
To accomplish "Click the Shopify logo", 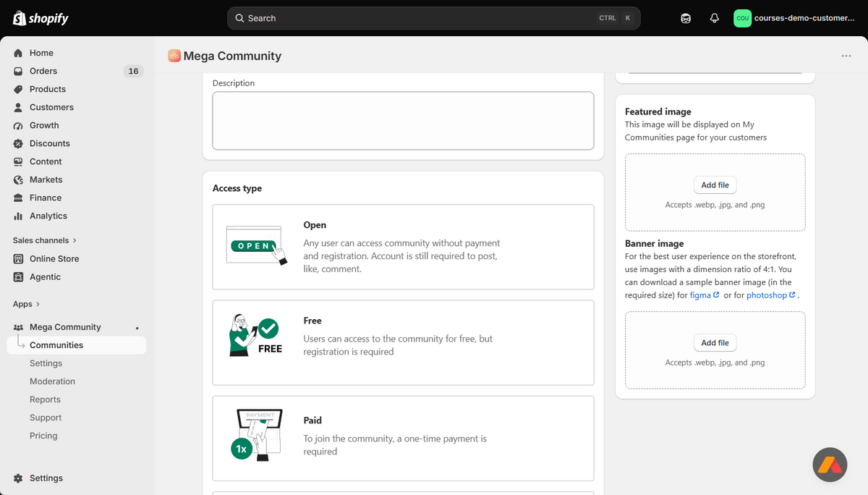I will pos(41,18).
